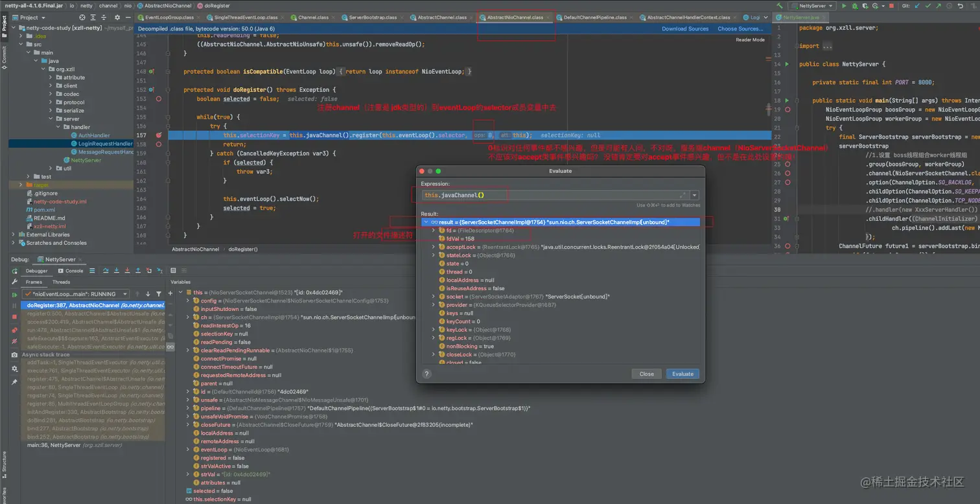The height and width of the screenshot is (504, 980).
Task: Click the Download Sources link
Action: (685, 29)
